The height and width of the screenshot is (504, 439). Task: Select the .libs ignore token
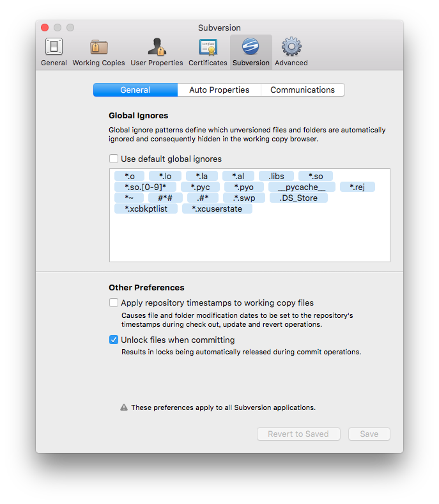tap(276, 176)
